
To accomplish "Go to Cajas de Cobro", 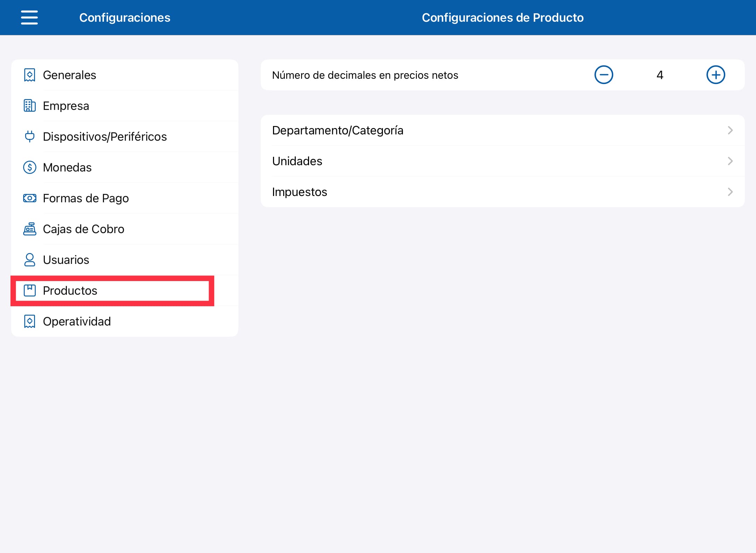I will click(125, 229).
